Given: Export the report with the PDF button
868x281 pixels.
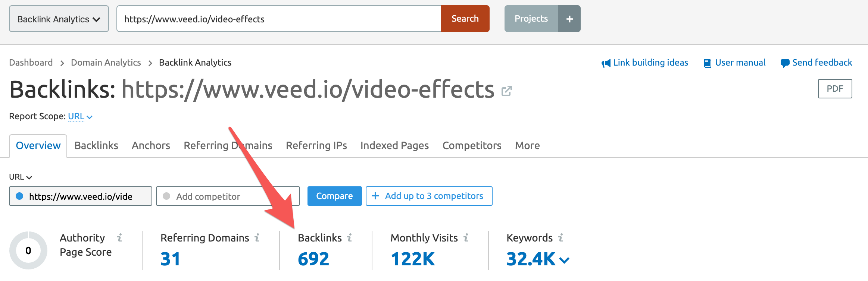Looking at the screenshot, I should click(835, 89).
